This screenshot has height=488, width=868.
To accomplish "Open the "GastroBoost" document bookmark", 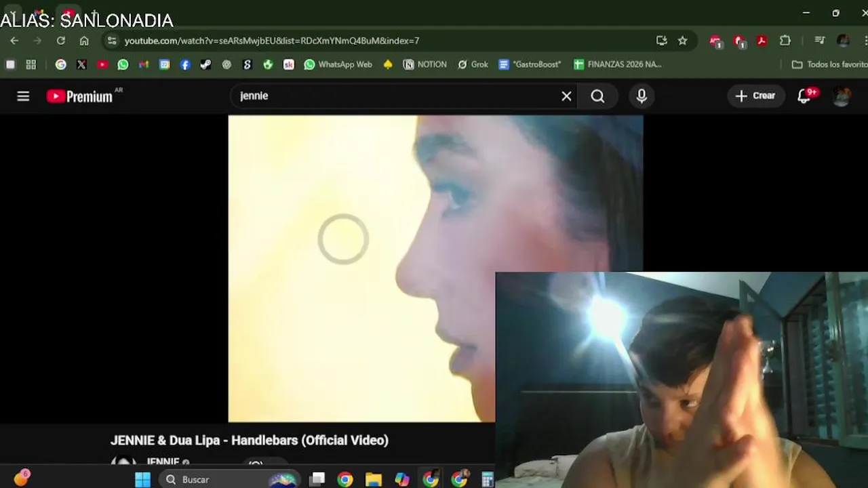I will 530,64.
